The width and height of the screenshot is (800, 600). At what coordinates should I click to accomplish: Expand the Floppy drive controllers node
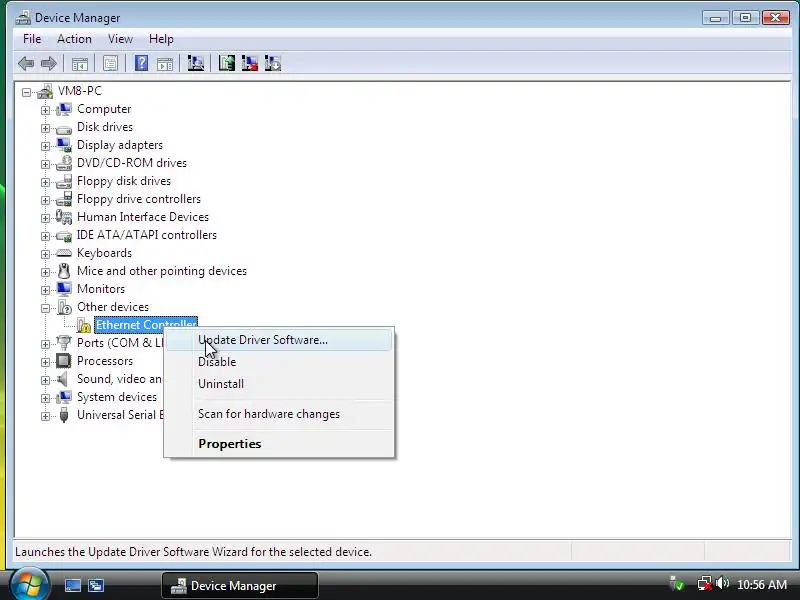45,200
